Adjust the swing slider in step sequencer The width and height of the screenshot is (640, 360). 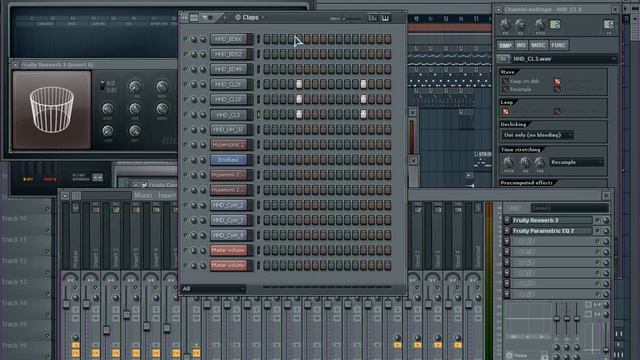pyautogui.click(x=345, y=19)
